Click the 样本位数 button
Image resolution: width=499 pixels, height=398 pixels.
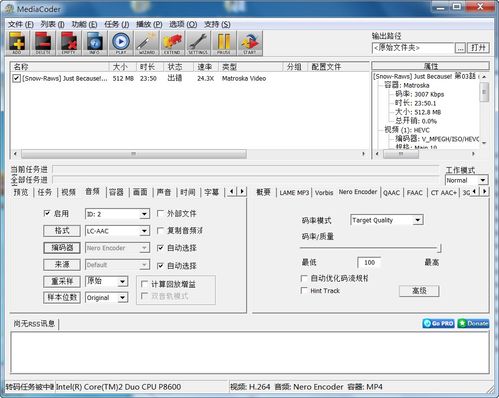(x=62, y=297)
